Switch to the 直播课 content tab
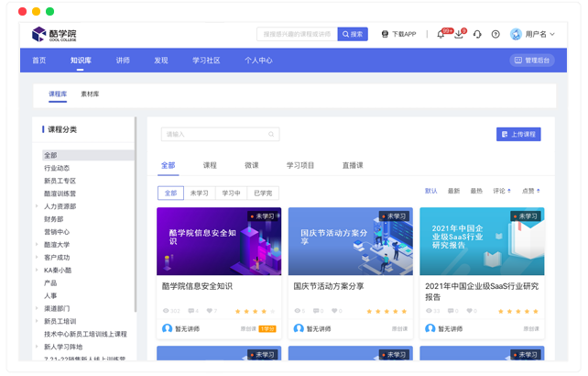This screenshot has height=376, width=588. tap(353, 165)
